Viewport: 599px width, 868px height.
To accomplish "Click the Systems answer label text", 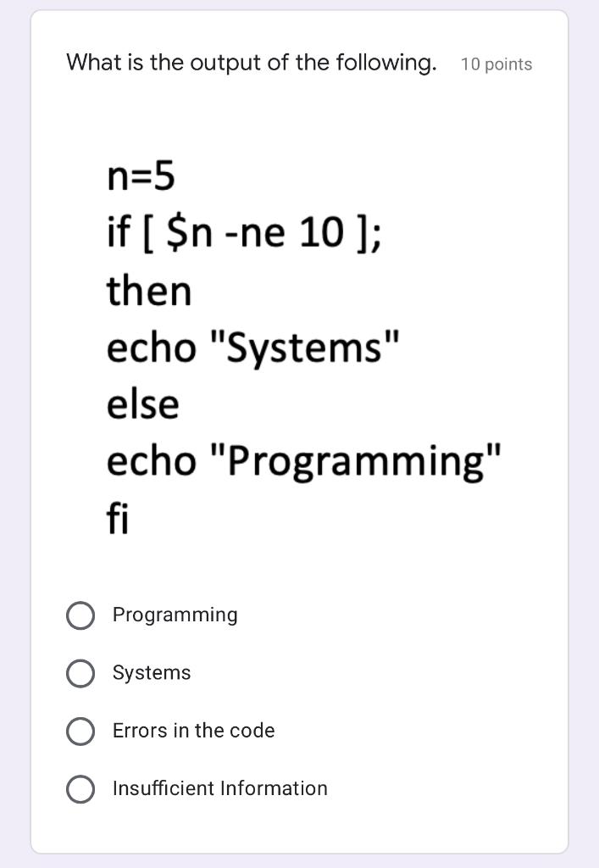I will (152, 673).
